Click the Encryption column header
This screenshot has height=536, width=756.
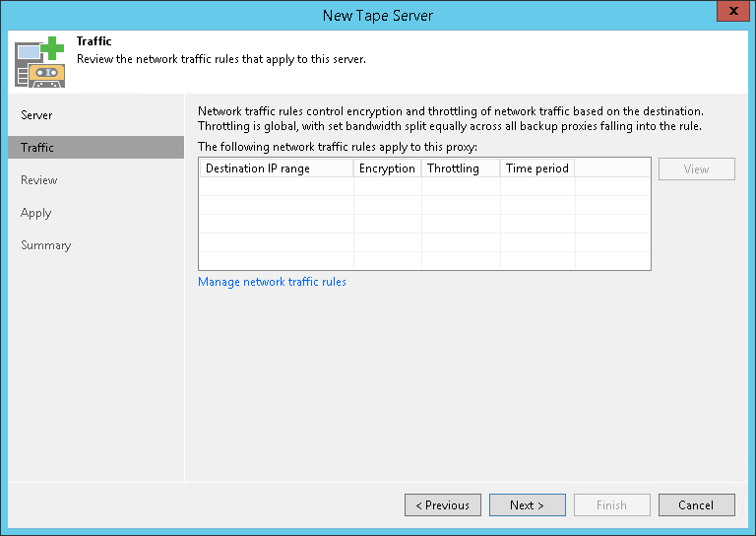[x=387, y=168]
